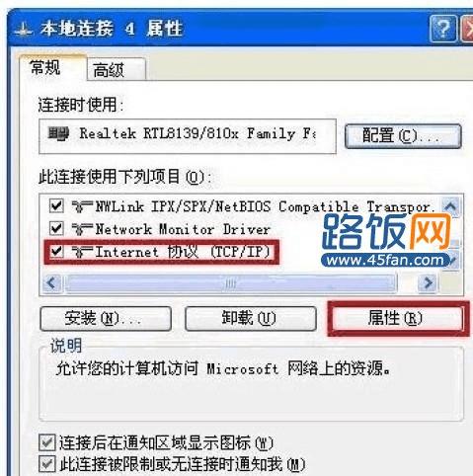The image size is (473, 476).
Task: Select the NWLink IPX/SPX protocol icon
Action: [x=82, y=206]
